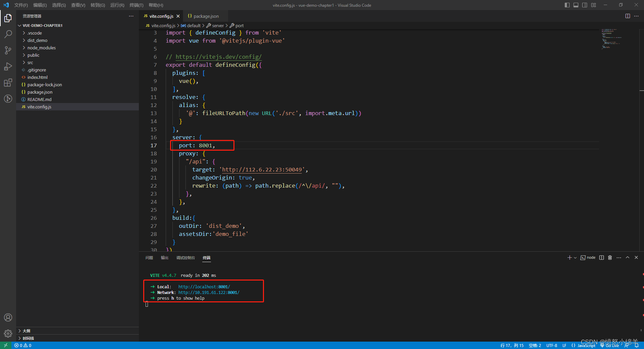The height and width of the screenshot is (349, 644).
Task: Expand the .vscode folder
Action: [77, 33]
